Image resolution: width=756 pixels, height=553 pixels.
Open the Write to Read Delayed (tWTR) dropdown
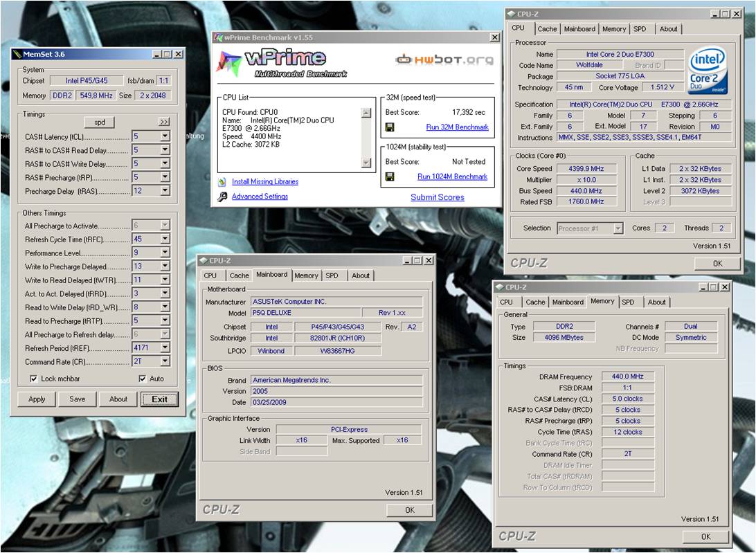[x=165, y=280]
